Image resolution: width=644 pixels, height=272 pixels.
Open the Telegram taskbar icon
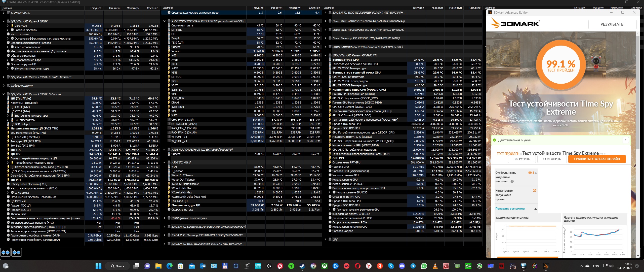[413, 266]
